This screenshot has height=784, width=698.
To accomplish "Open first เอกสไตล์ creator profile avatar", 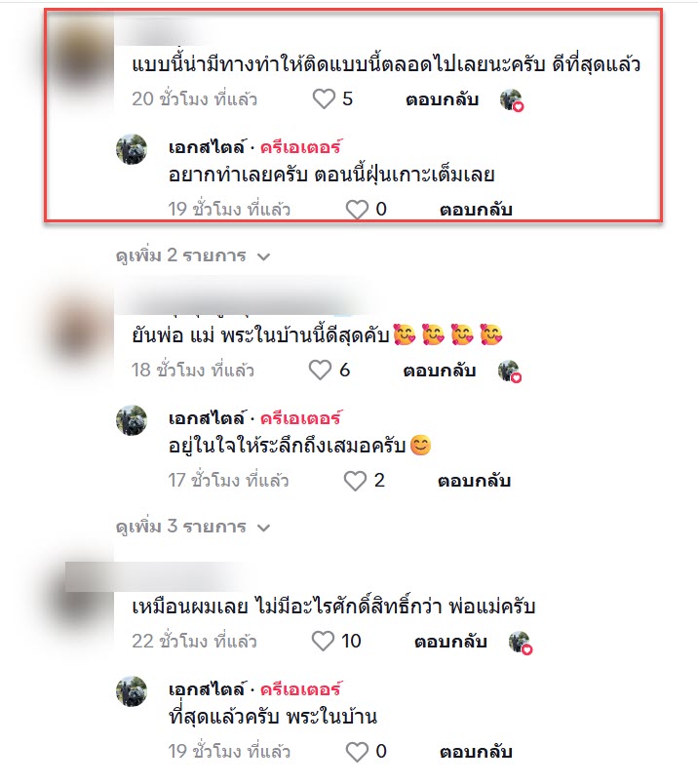I will (x=132, y=149).
